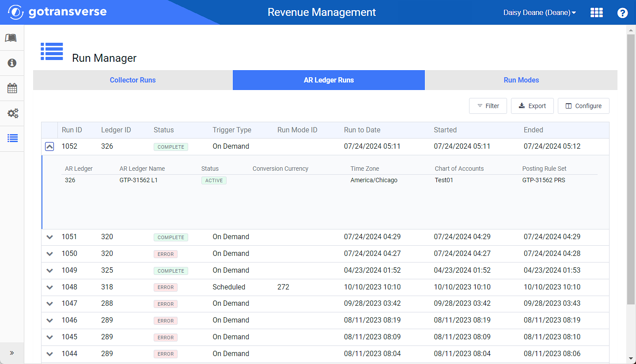Click the COMPLETE badge for run 1049

tap(171, 271)
